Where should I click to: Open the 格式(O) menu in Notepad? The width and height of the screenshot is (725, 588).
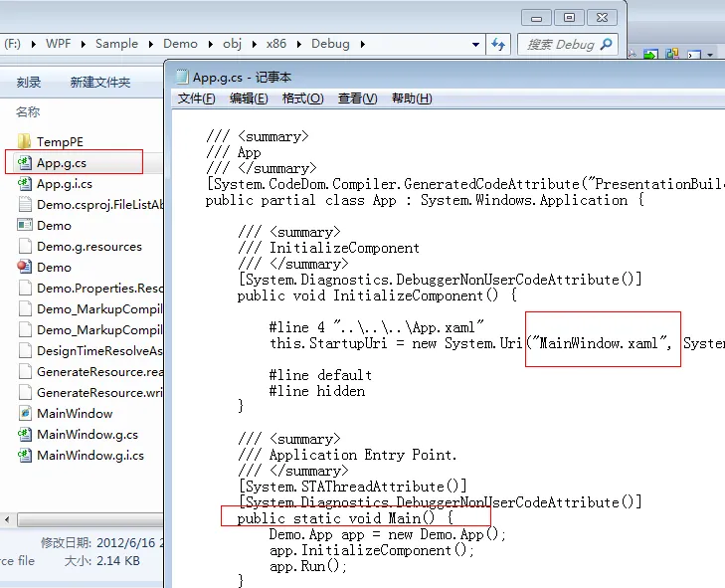coord(303,98)
